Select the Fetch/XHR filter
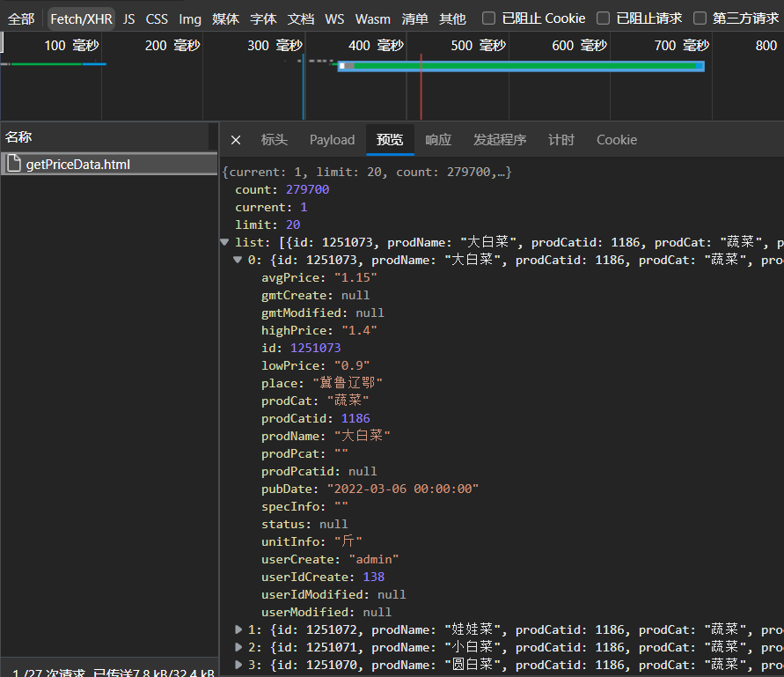 [x=82, y=19]
